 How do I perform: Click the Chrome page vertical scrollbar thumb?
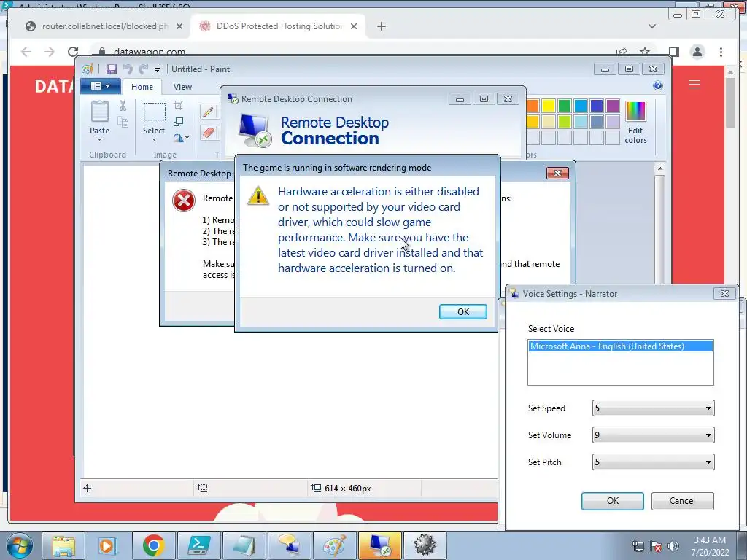(x=731, y=103)
